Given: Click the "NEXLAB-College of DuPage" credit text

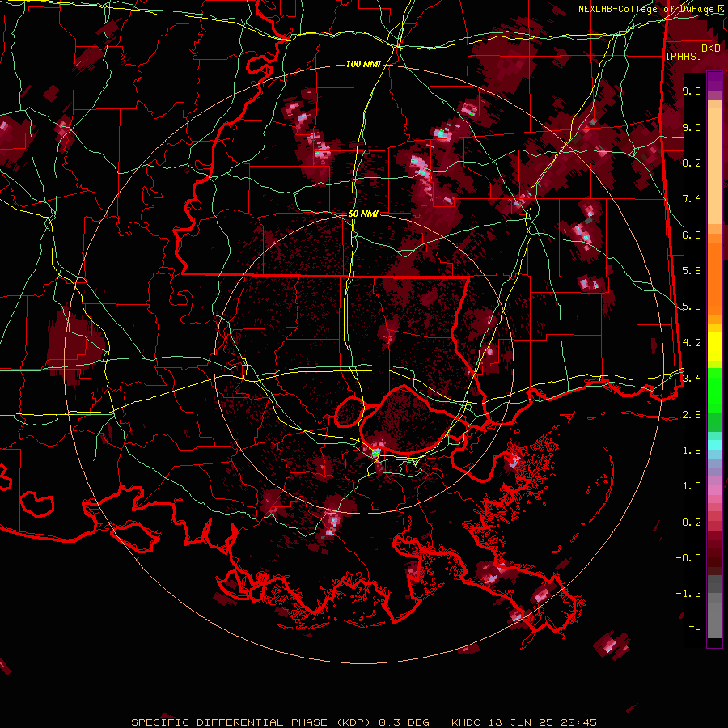Looking at the screenshot, I should point(648,9).
